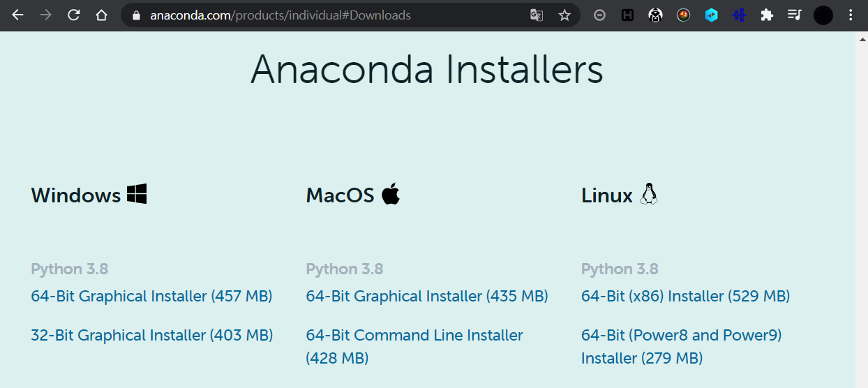Click the MacOS heading text
The height and width of the screenshot is (388, 868).
341,195
